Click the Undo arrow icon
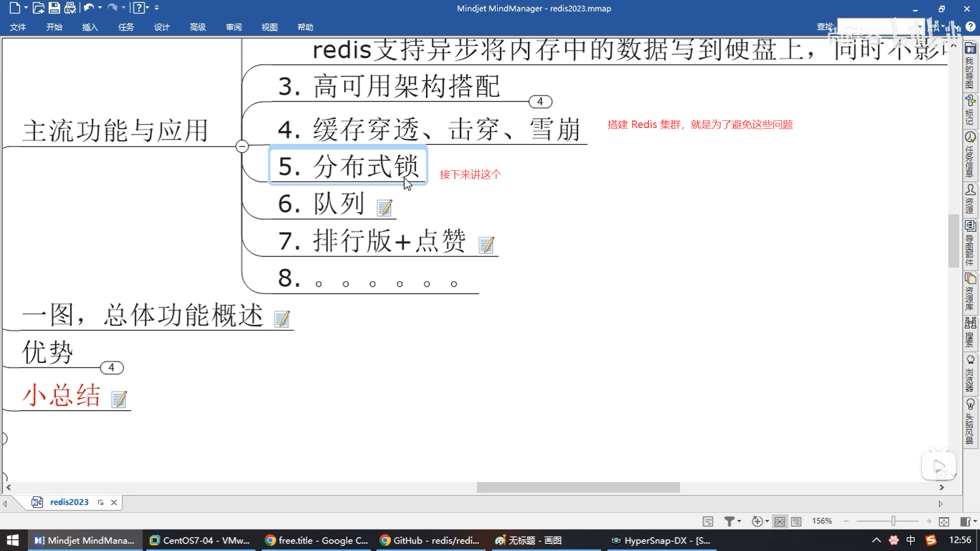This screenshot has width=980, height=551. 88,8
